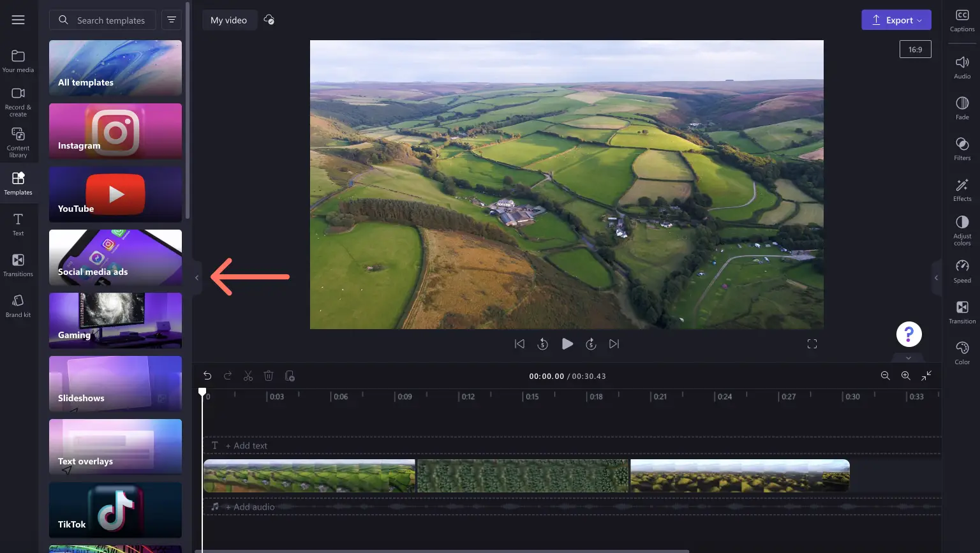Click the timeline horizontal scrollbar

(442, 551)
